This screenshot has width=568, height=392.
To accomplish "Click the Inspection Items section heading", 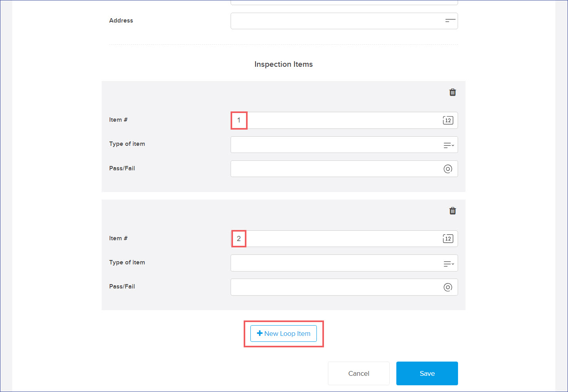I will pyautogui.click(x=283, y=64).
